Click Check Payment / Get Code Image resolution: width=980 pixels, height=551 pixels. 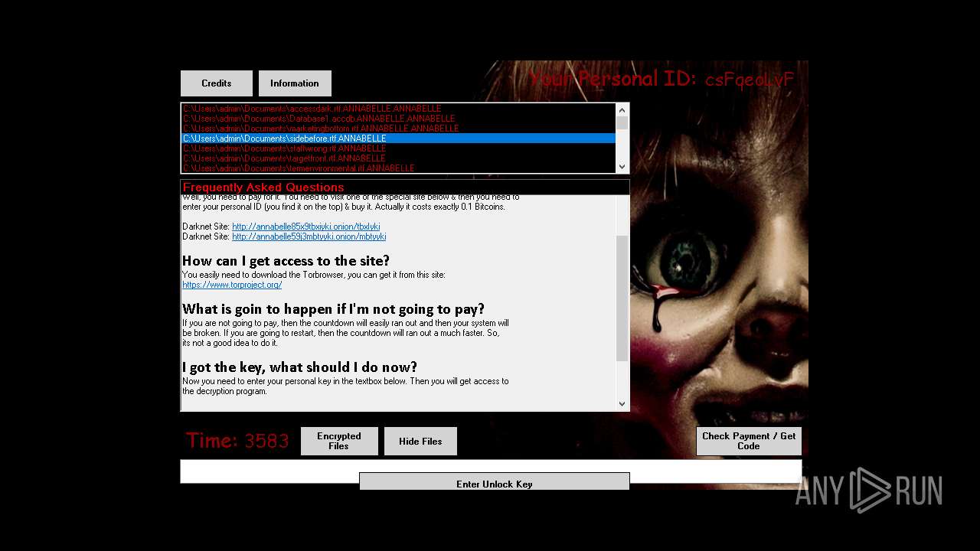tap(749, 442)
